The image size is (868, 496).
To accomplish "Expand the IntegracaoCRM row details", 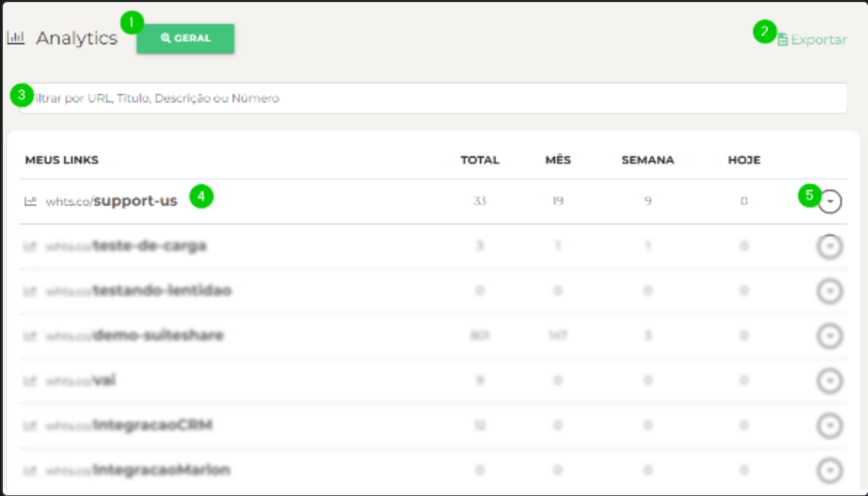I will coord(829,425).
